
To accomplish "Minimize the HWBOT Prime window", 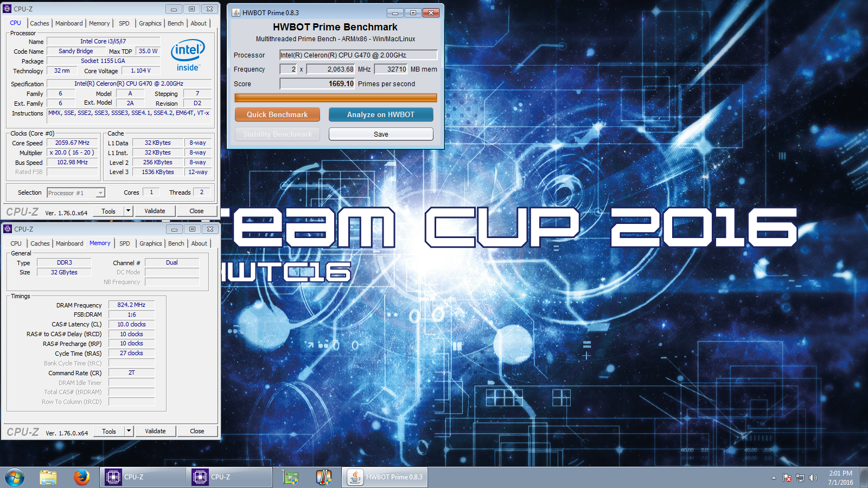I will [x=395, y=12].
